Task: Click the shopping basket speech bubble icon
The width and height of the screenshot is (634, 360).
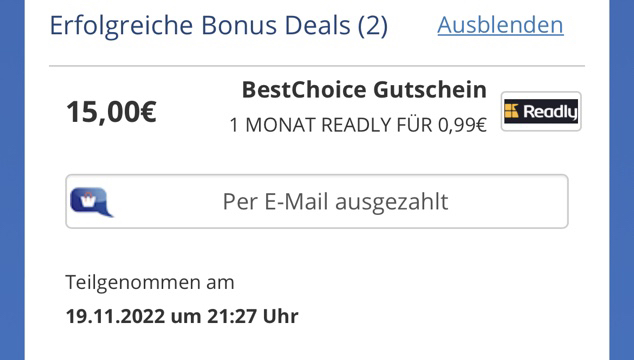Action: (92, 202)
